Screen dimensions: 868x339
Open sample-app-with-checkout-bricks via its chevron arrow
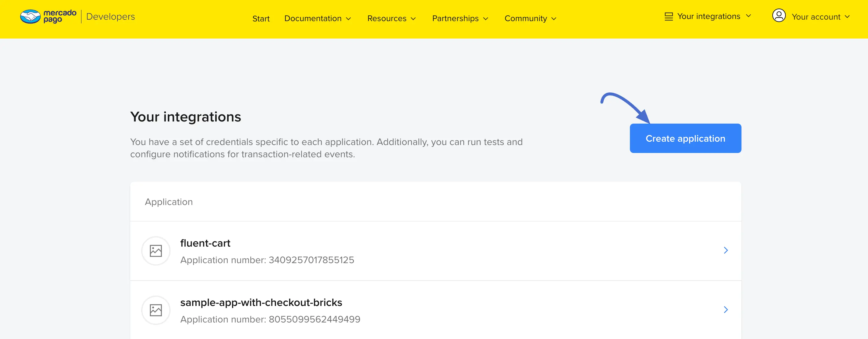pos(726,310)
